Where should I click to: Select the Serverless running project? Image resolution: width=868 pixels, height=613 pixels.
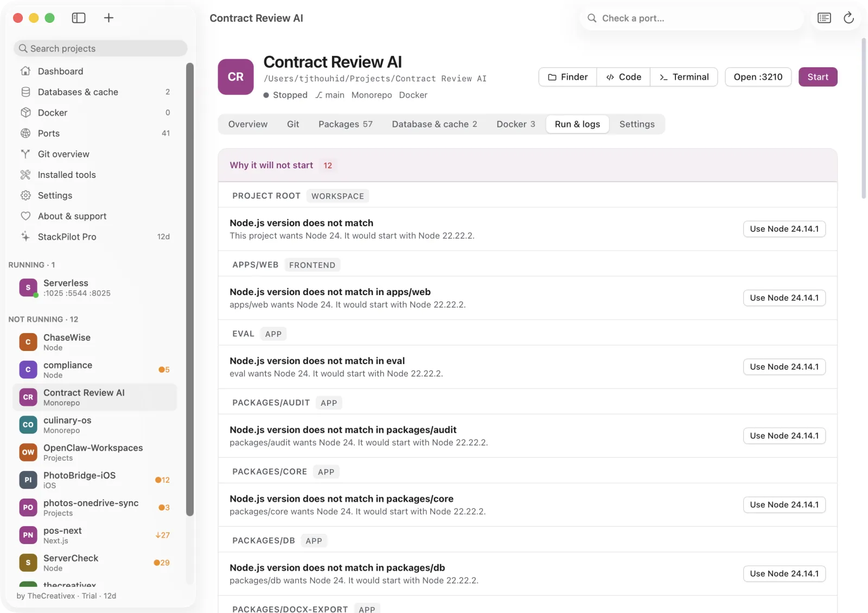pyautogui.click(x=95, y=288)
